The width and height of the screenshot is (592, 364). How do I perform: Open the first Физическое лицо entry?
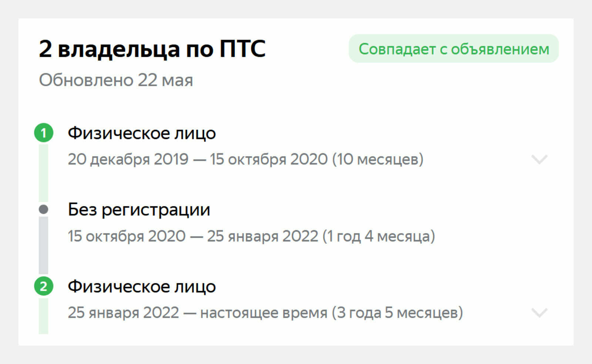pos(142,133)
